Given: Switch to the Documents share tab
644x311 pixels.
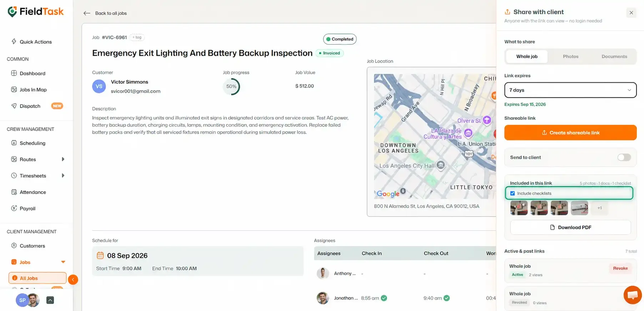Looking at the screenshot, I should (x=614, y=56).
